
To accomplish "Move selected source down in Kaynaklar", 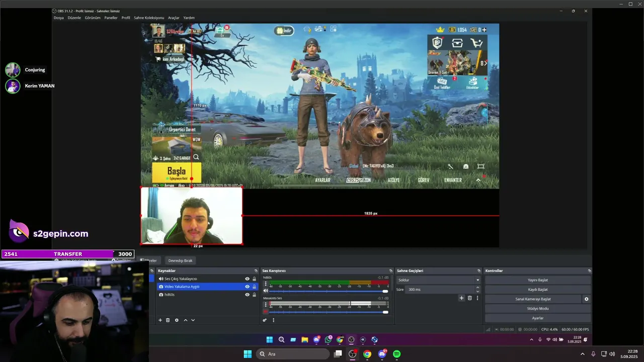I will pyautogui.click(x=193, y=320).
